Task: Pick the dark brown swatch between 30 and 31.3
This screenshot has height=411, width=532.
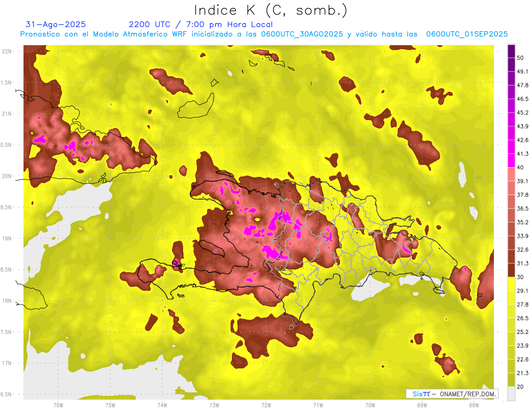Action: tap(511, 270)
